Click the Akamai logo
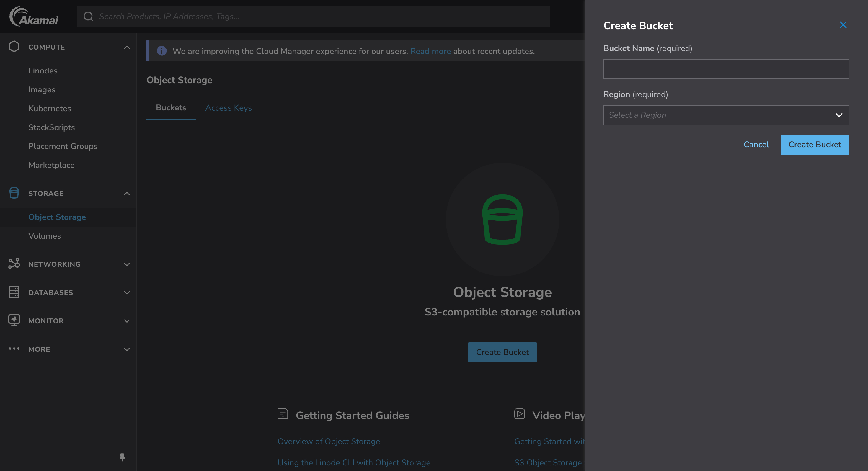The height and width of the screenshot is (471, 868). tap(34, 16)
